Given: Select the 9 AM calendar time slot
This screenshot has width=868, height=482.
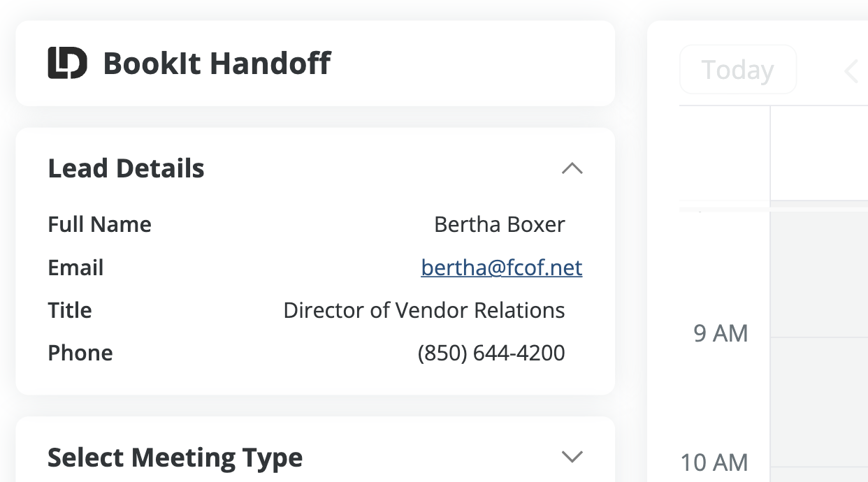Looking at the screenshot, I should (x=819, y=402).
